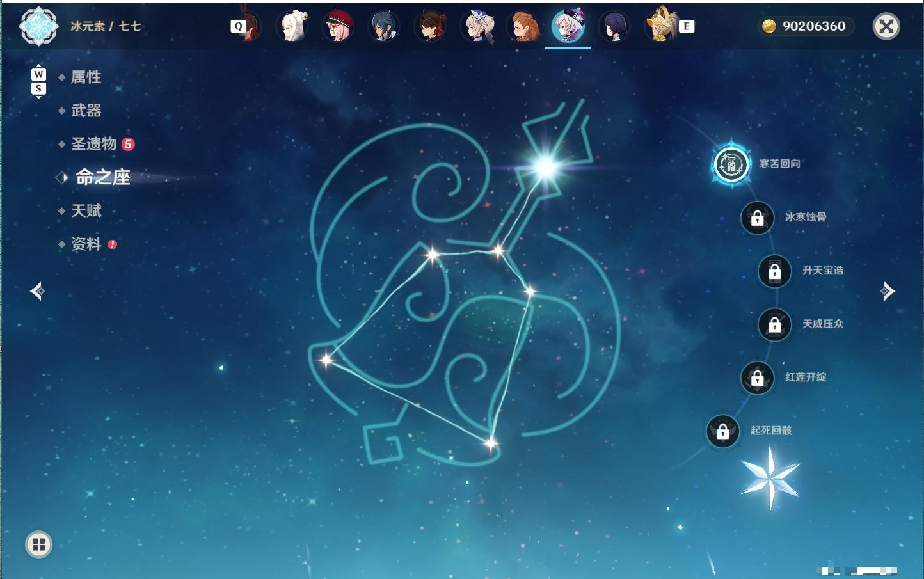Click the highlighted 七七 avatar in the top bar
This screenshot has height=579, width=924.
pyautogui.click(x=568, y=26)
